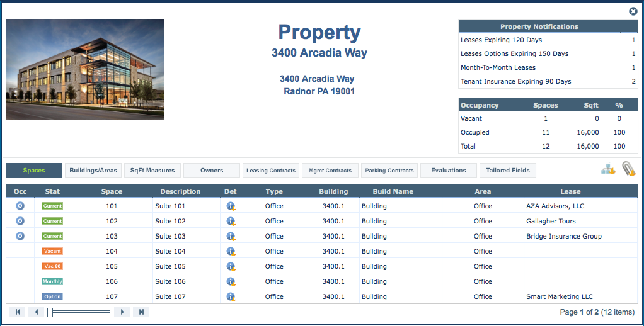Open Leases Expiring 120 Days notification
The image size is (644, 326).
tap(501, 40)
